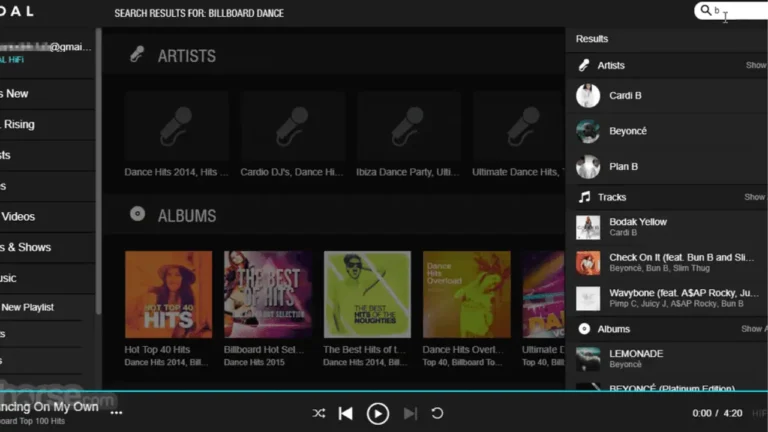Click Cardi B avatar thumbnail
Image resolution: width=768 pixels, height=432 pixels.
[588, 96]
